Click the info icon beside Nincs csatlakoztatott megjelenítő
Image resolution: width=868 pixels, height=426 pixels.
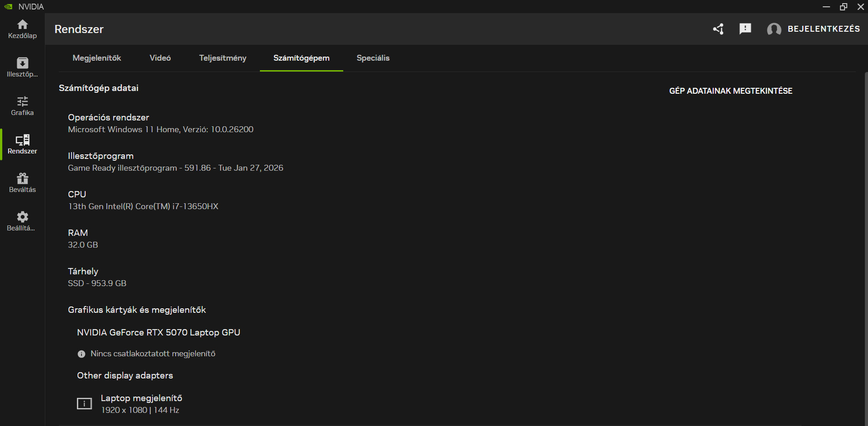pyautogui.click(x=82, y=354)
